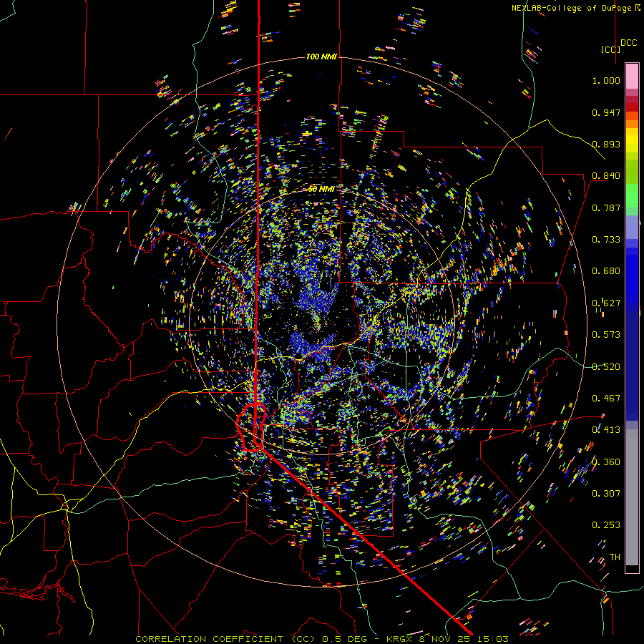The width and height of the screenshot is (644, 644).
Task: Select the 0.253 scale value
Action: 606,525
